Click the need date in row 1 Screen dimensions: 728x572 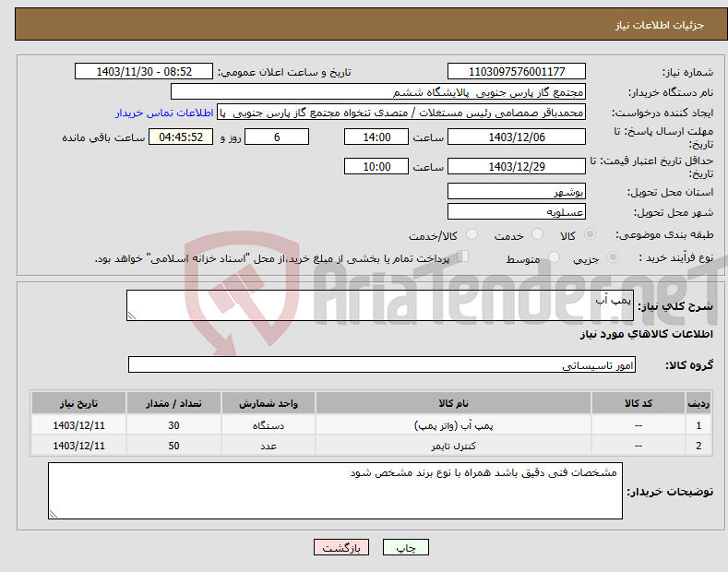pos(79,425)
